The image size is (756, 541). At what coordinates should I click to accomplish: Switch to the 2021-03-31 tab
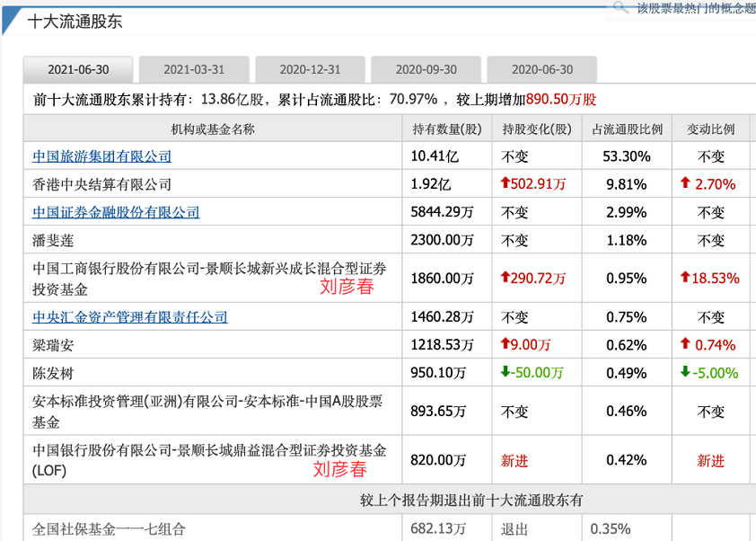(194, 69)
